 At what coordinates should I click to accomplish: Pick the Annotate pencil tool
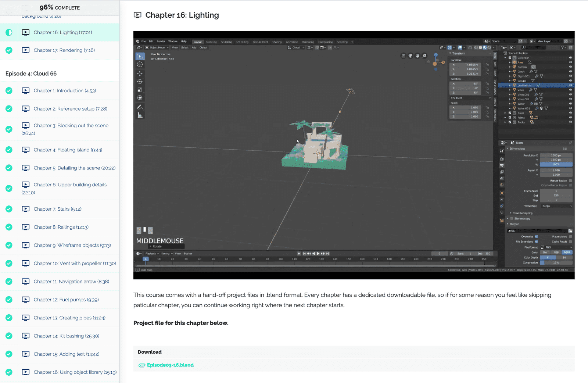tap(140, 107)
